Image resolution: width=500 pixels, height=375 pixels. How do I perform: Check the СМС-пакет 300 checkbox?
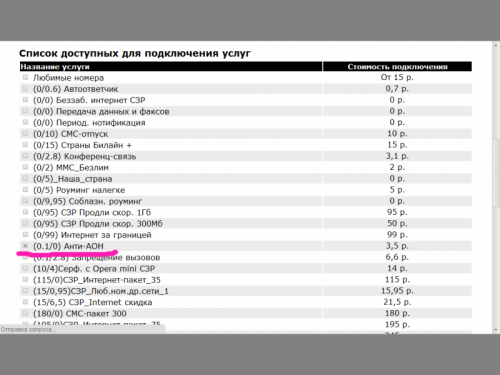click(x=25, y=313)
